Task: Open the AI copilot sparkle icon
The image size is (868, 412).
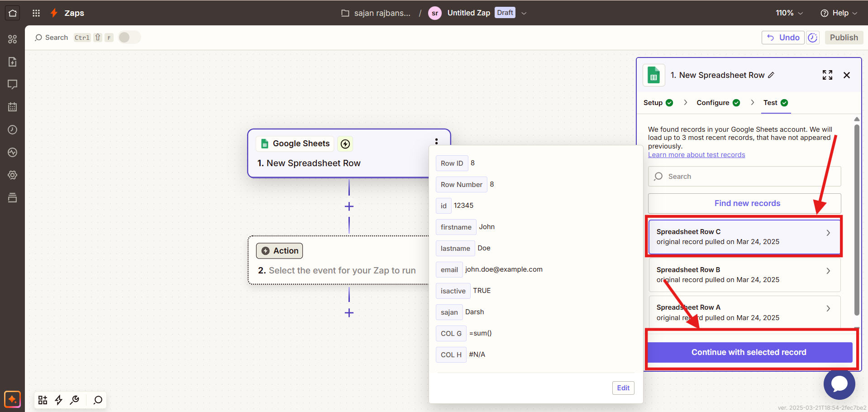Action: pyautogui.click(x=12, y=400)
